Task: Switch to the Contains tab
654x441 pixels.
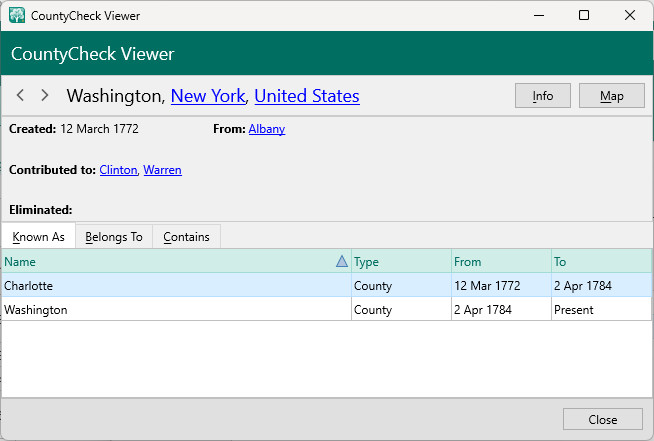Action: click(186, 237)
